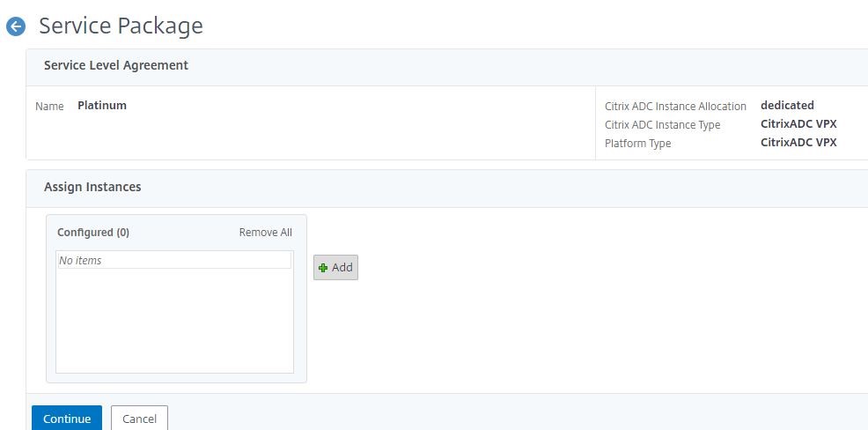
Task: Click the Add button label text
Action: 342,267
